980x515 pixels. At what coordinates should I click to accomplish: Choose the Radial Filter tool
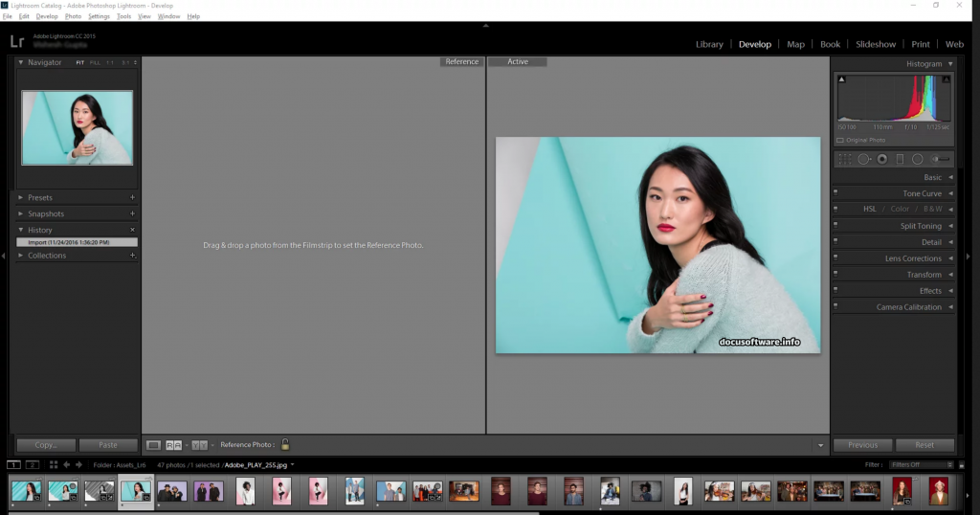coord(917,159)
